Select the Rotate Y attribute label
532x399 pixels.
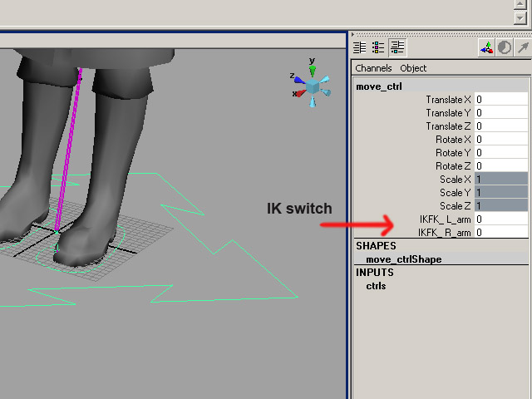tap(453, 153)
